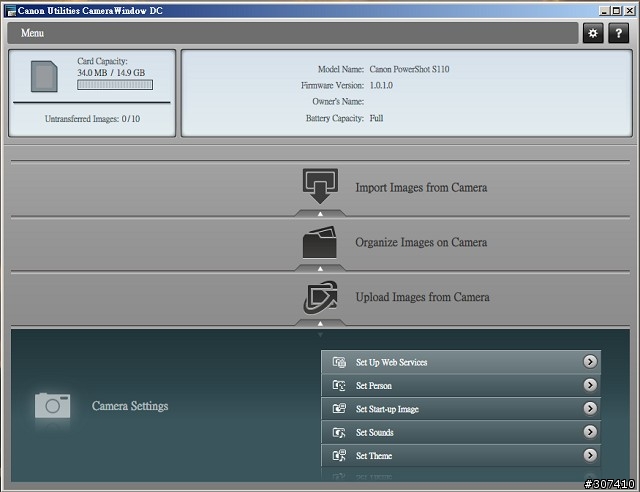This screenshot has height=492, width=640.
Task: Collapse triangle below Upload Images section
Action: pos(320,323)
